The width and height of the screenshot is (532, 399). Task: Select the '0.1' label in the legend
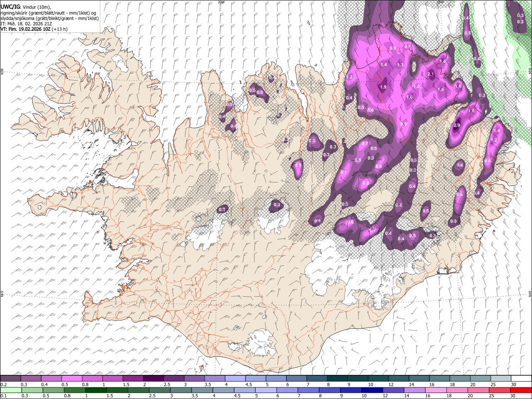point(3,396)
